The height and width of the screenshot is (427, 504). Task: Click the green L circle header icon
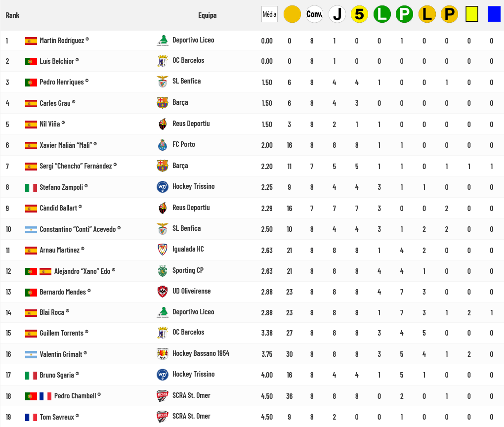coord(382,14)
